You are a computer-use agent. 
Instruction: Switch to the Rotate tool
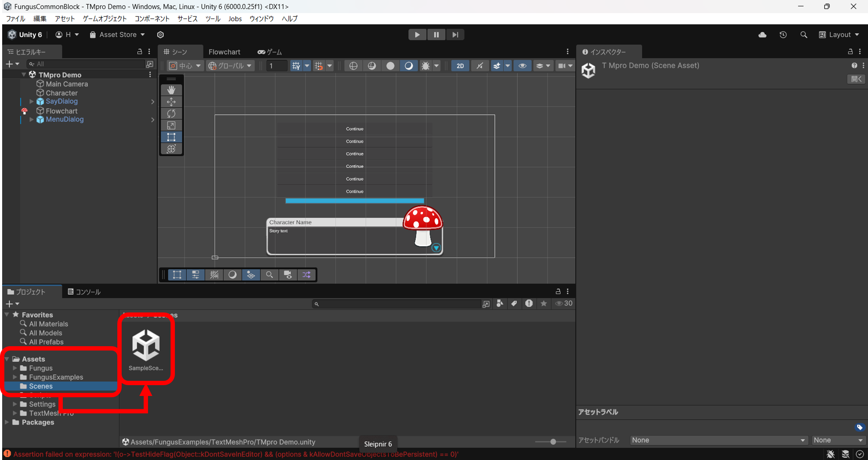(171, 113)
